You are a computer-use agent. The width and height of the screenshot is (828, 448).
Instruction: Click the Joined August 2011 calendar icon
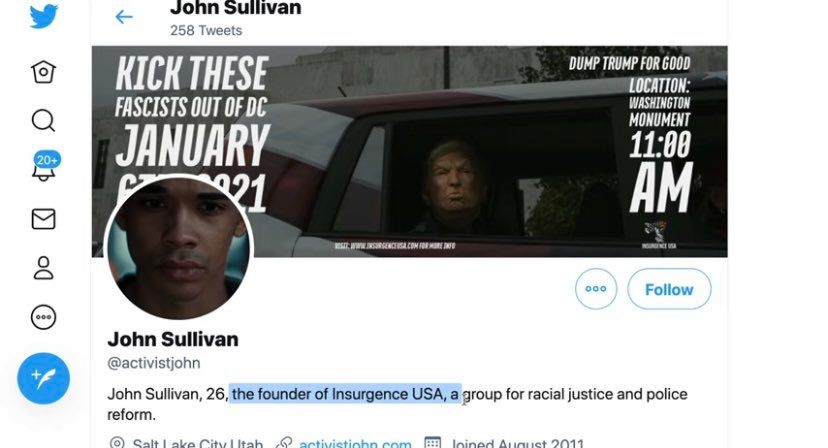tap(432, 443)
